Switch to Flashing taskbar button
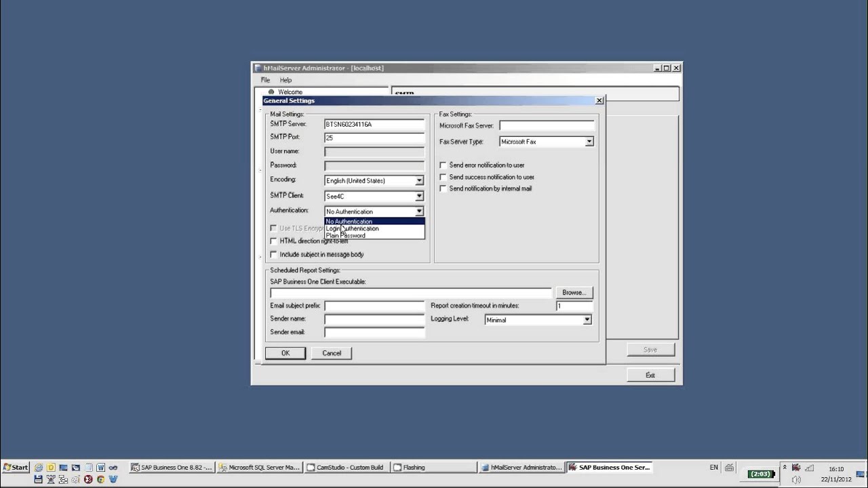 434,467
